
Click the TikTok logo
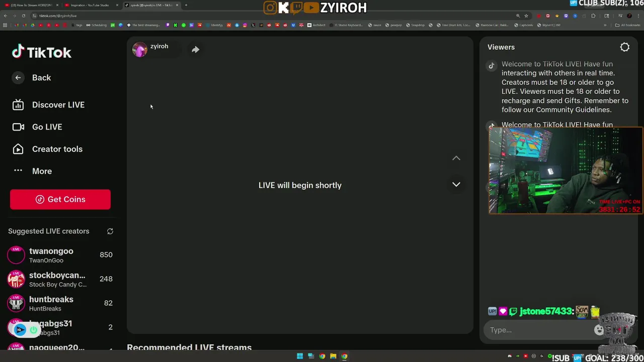[42, 52]
